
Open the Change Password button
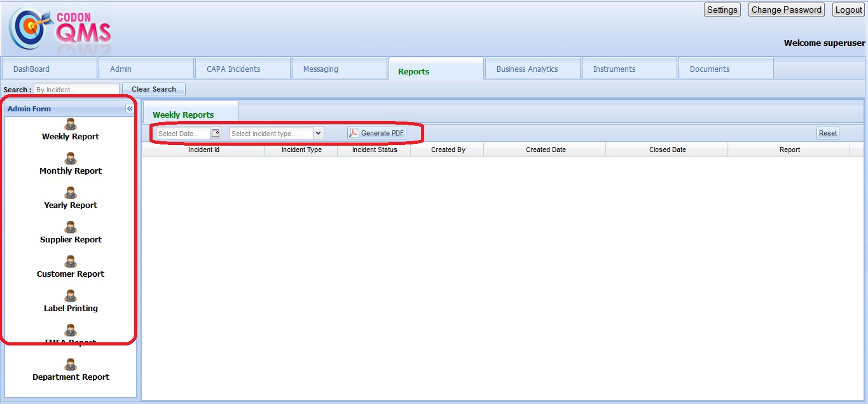click(786, 10)
